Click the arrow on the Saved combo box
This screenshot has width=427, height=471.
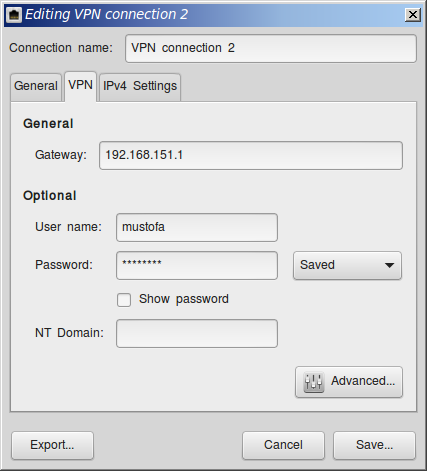click(389, 265)
